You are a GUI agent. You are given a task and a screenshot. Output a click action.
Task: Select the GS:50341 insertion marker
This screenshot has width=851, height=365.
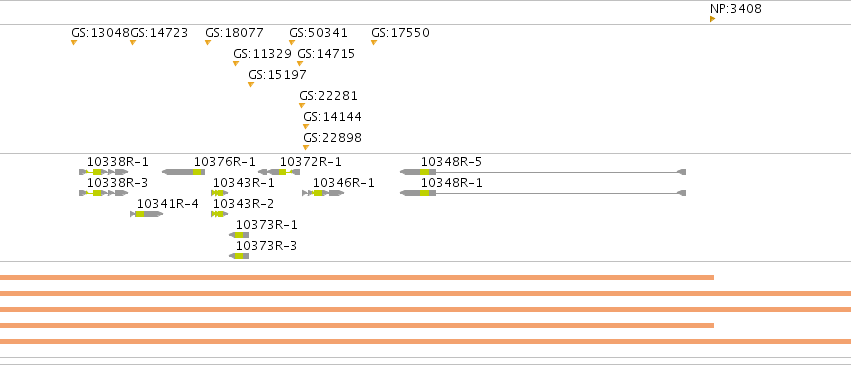(291, 42)
